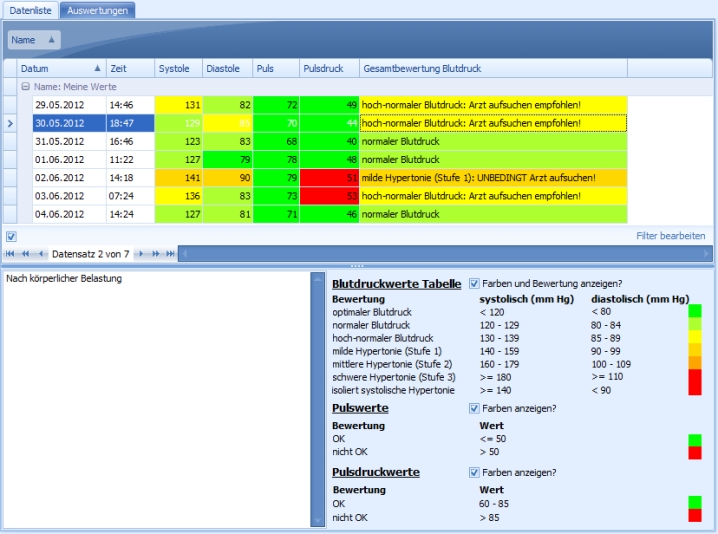This screenshot has width=718, height=534.
Task: Switch to the Datenliste tab
Action: pyautogui.click(x=31, y=10)
